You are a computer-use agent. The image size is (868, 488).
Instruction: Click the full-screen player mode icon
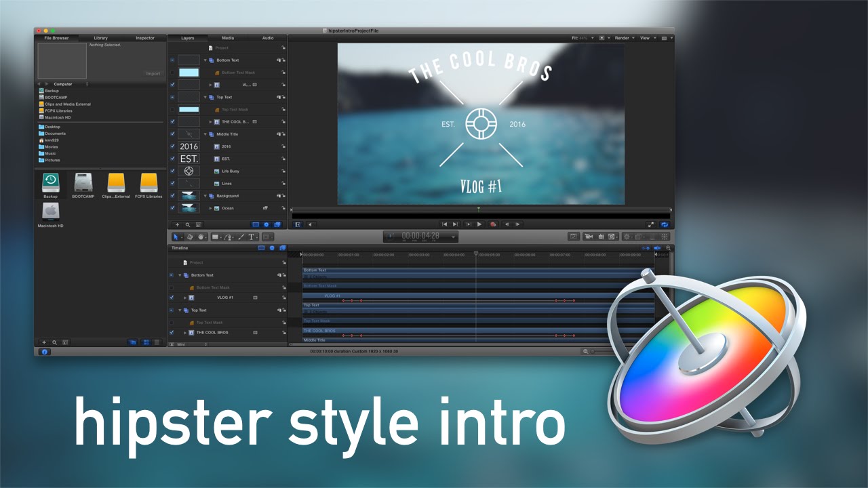click(651, 224)
